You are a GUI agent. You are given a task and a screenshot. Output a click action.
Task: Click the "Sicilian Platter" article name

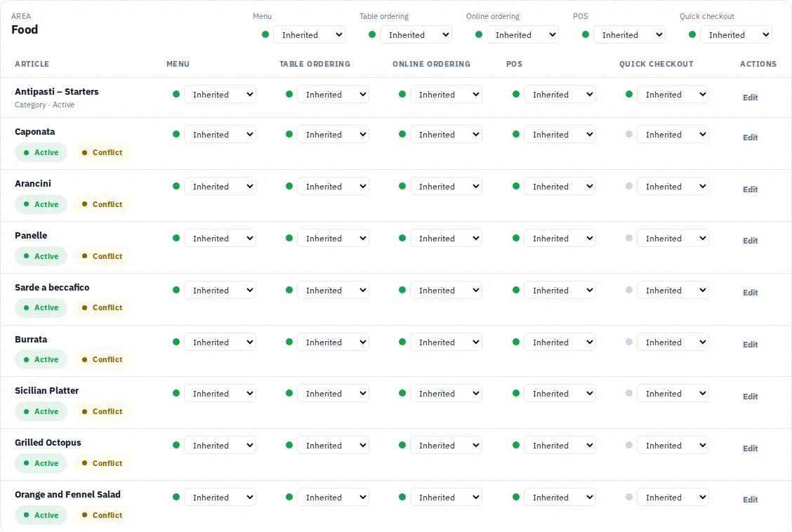46,391
